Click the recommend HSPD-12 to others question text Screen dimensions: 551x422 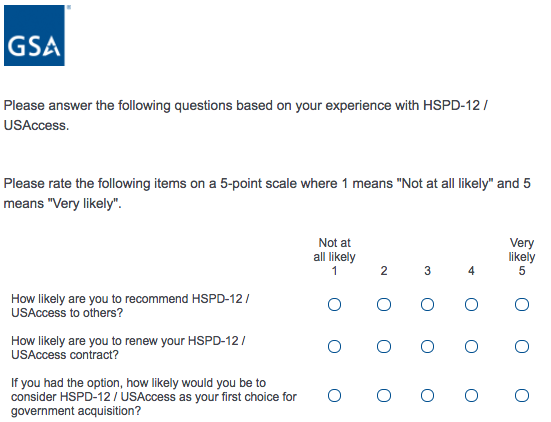coord(130,305)
